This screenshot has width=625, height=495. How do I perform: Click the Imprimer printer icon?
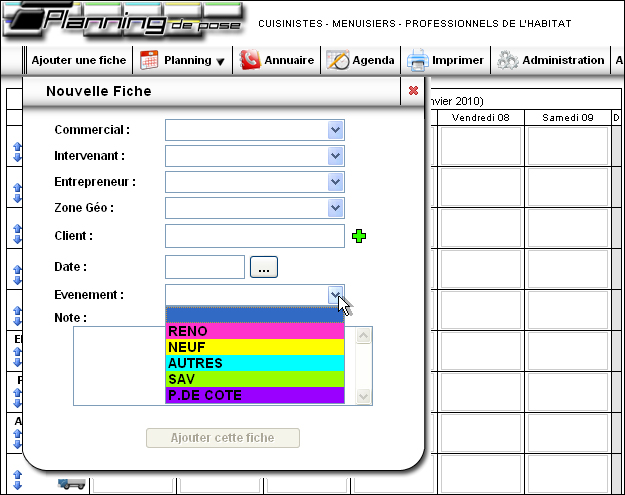[418, 60]
